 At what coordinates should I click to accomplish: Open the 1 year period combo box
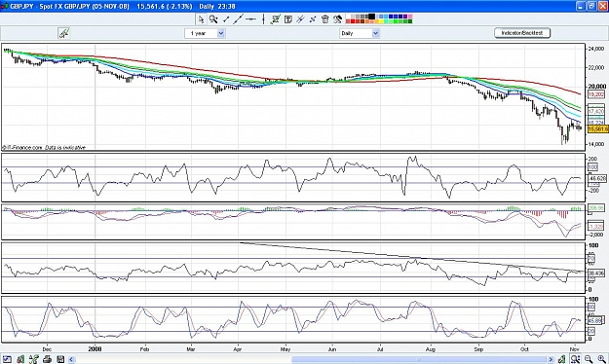[205, 33]
